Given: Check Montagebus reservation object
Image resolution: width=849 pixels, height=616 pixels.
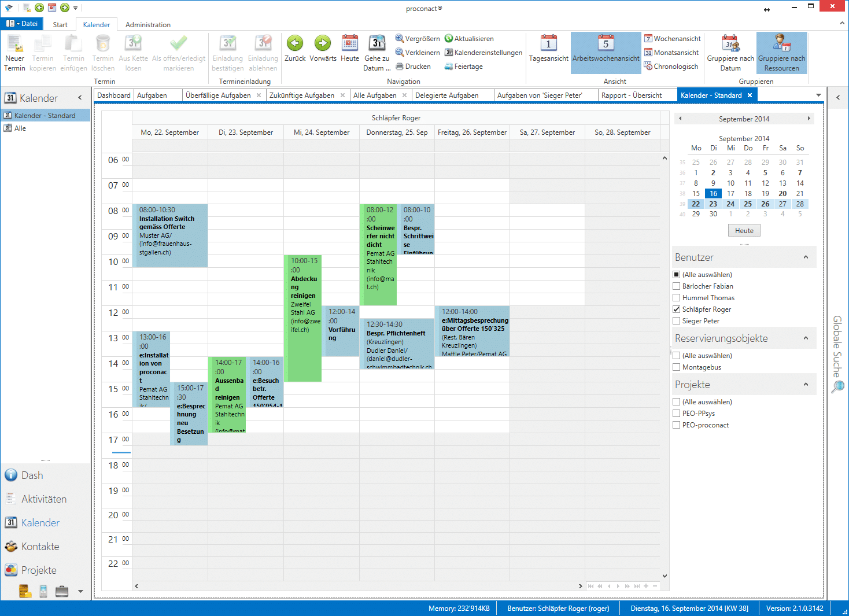Looking at the screenshot, I should (676, 367).
